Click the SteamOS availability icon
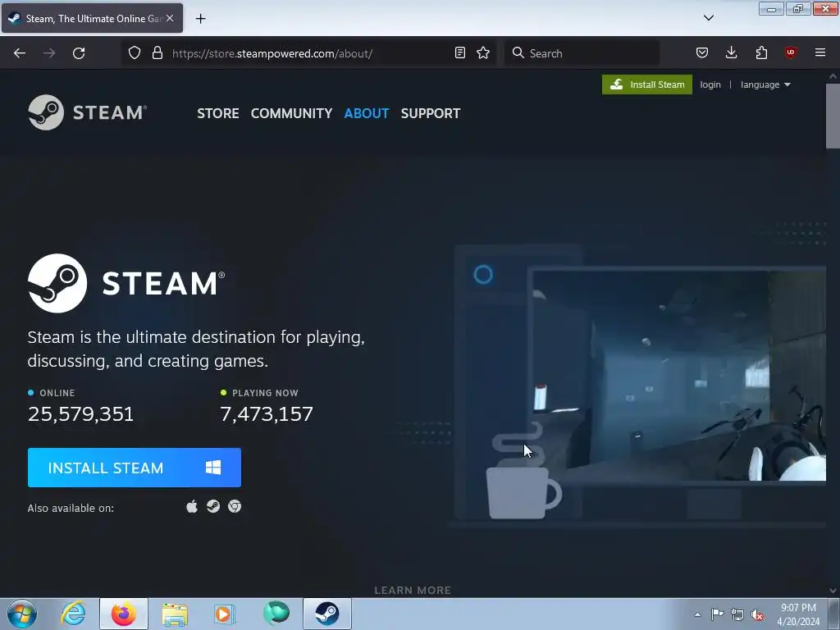Screen dimensions: 840x630 point(213,506)
